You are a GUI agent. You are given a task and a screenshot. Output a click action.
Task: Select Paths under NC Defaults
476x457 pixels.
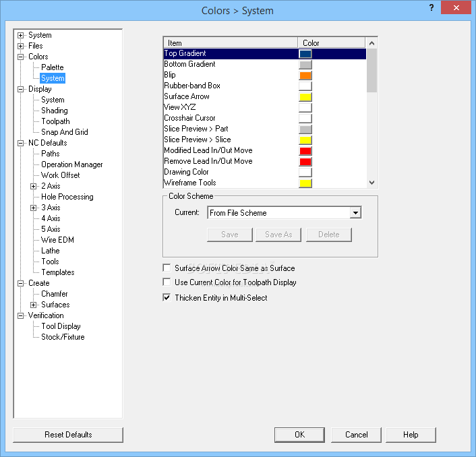click(x=51, y=154)
